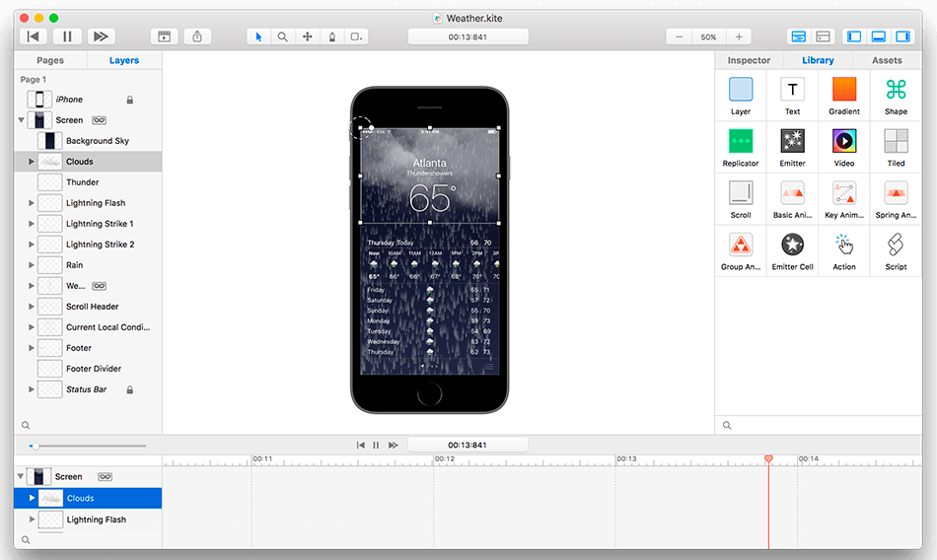Toggle the left sidebar panel

[x=854, y=37]
